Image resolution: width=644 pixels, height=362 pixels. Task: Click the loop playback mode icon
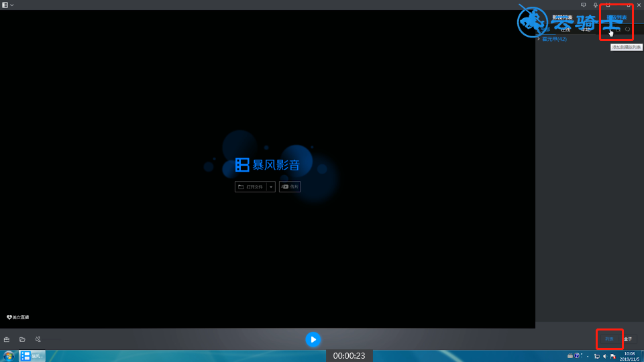(x=628, y=29)
